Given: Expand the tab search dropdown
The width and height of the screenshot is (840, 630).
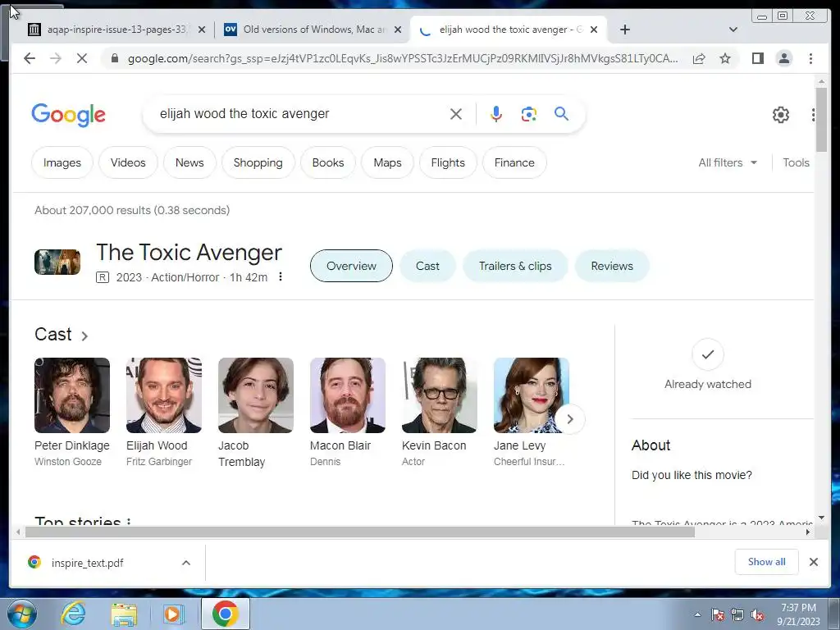Looking at the screenshot, I should [x=733, y=30].
